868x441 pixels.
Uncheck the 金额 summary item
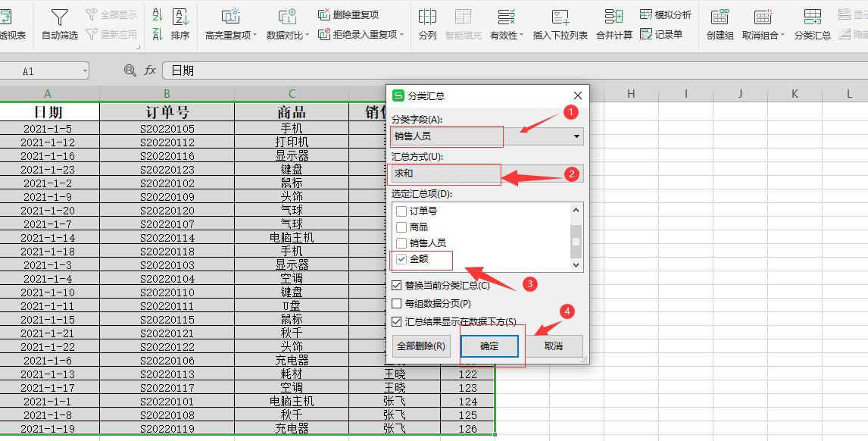[x=401, y=260]
